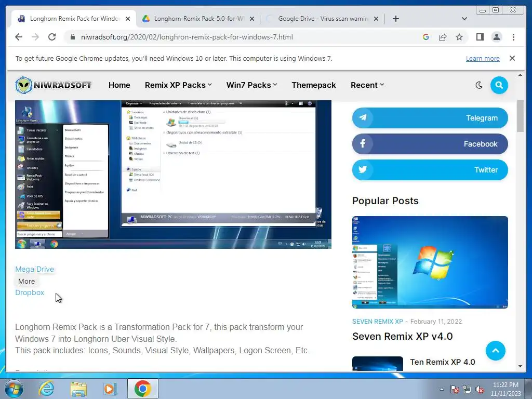The height and width of the screenshot is (399, 532).
Task: Open the network tray icon
Action: pyautogui.click(x=467, y=390)
